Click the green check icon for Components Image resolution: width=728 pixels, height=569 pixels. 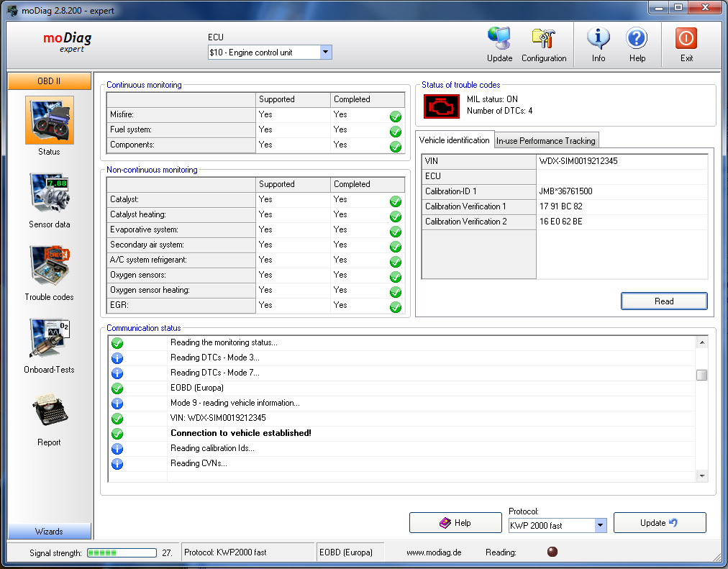(396, 147)
